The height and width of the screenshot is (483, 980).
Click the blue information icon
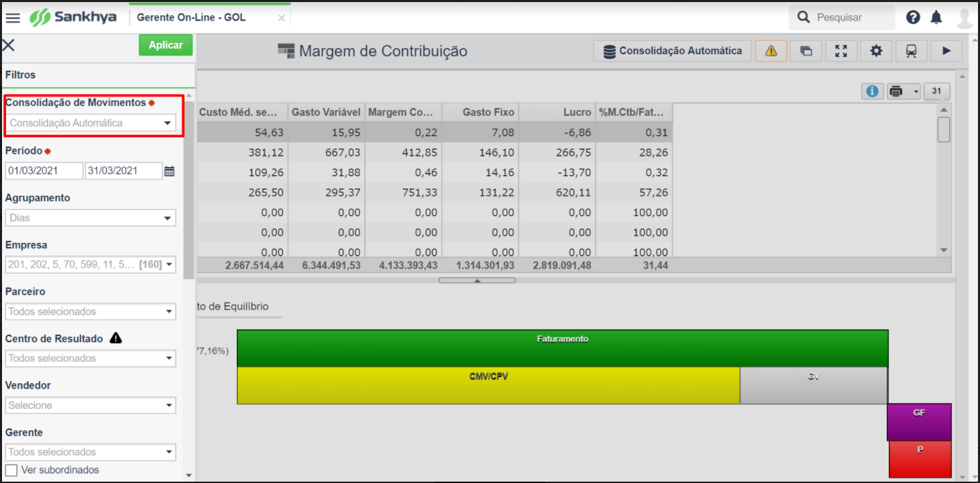coord(872,91)
